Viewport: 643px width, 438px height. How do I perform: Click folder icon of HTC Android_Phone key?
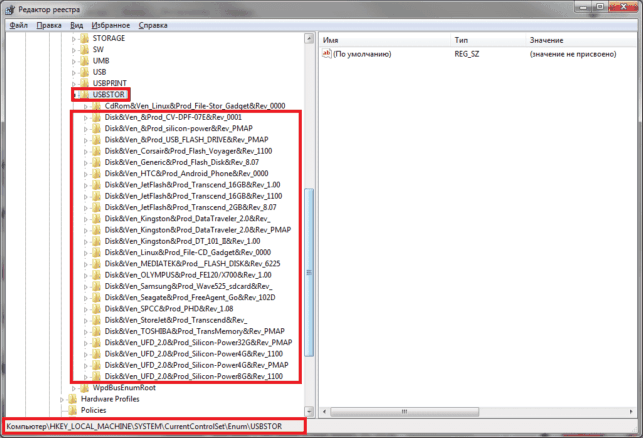(x=96, y=173)
